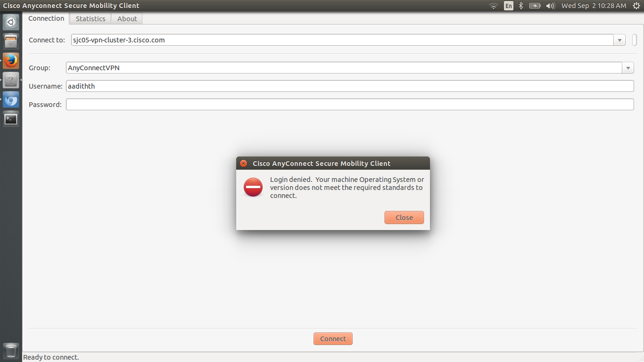The height and width of the screenshot is (362, 644).
Task: Click the red stop error icon
Action: [x=253, y=188]
